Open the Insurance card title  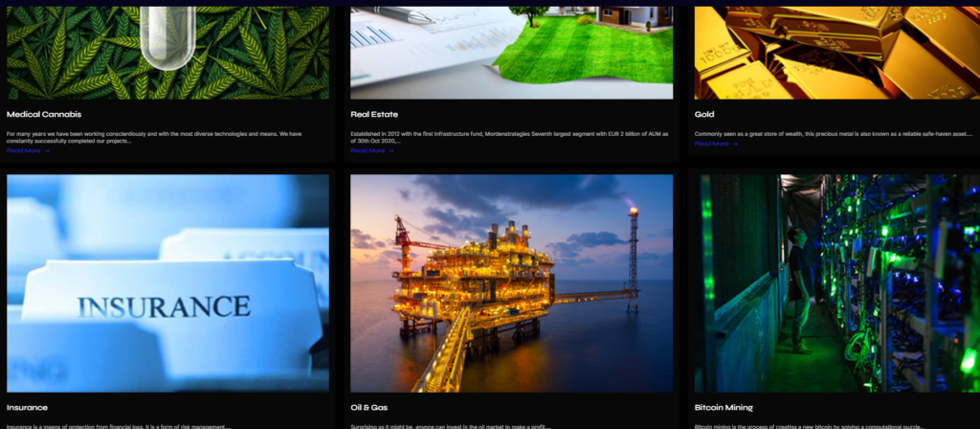[x=27, y=407]
